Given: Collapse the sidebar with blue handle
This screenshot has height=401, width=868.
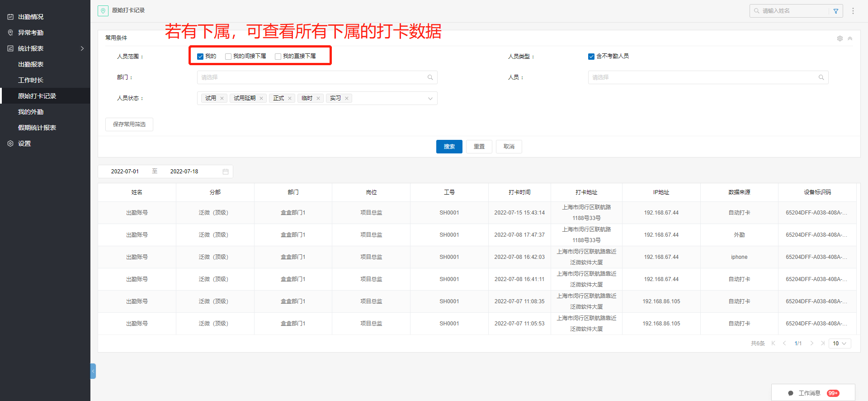Looking at the screenshot, I should click(x=93, y=371).
